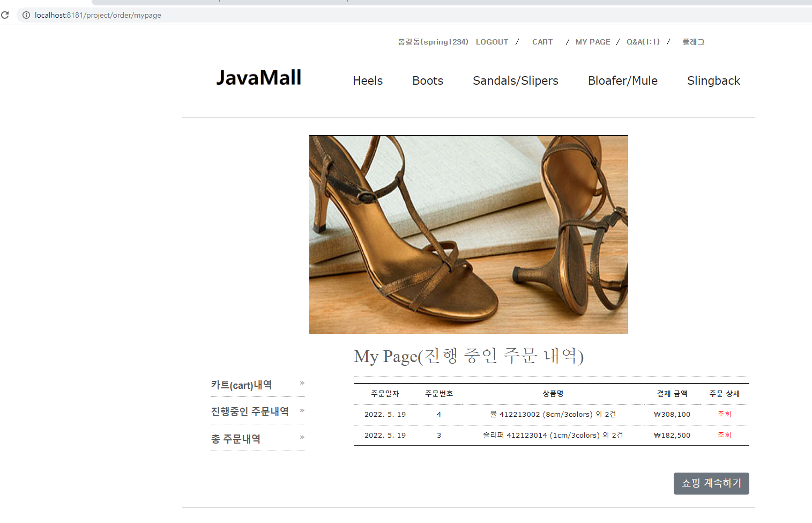Screen dimensions: 812x523
Task: View details via 조회 for order number 3
Action: click(x=725, y=435)
